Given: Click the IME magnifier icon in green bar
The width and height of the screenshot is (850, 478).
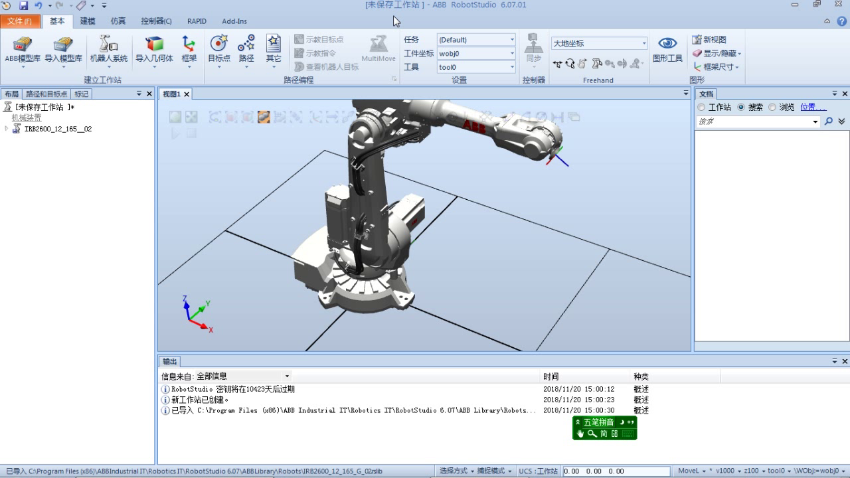Looking at the screenshot, I should tap(592, 434).
